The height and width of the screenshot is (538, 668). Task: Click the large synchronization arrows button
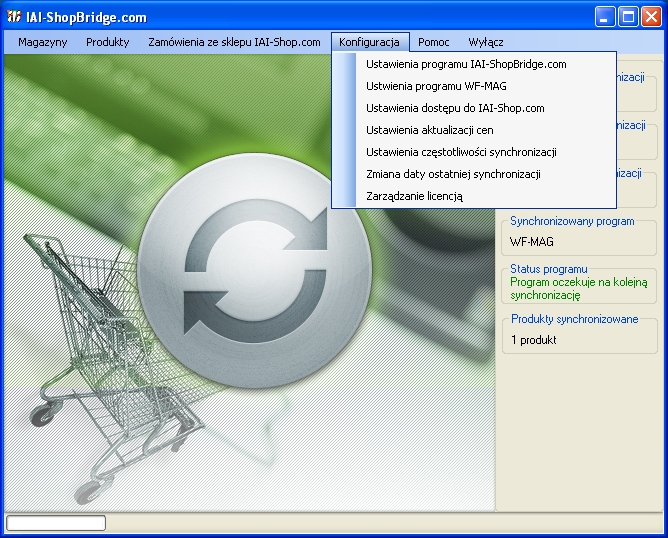255,270
